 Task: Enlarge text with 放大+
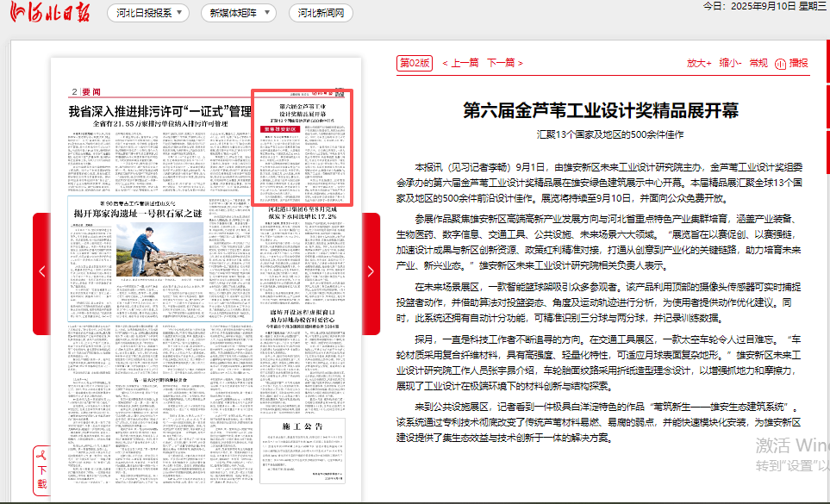[x=699, y=63]
